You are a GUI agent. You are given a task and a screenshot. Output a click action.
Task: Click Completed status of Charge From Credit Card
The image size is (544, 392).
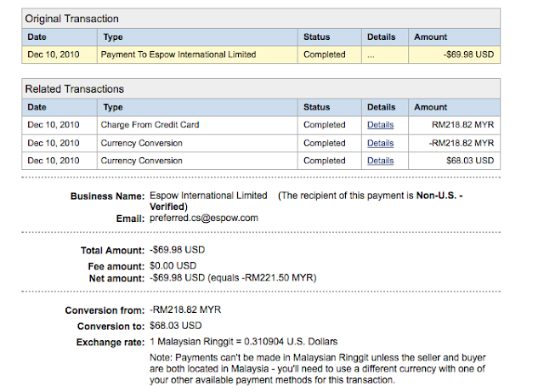[x=325, y=125]
